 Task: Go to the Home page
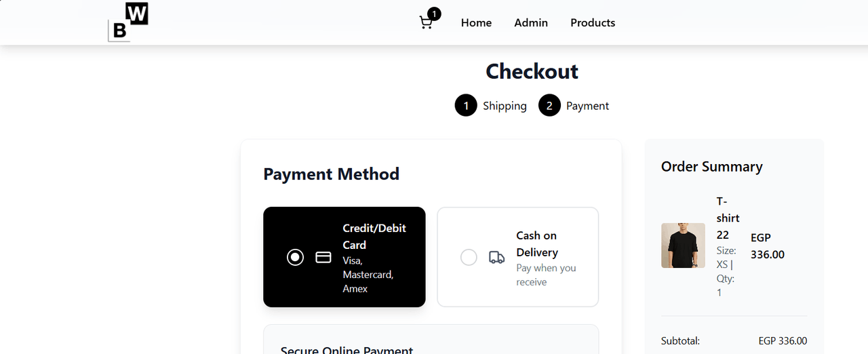click(x=476, y=23)
